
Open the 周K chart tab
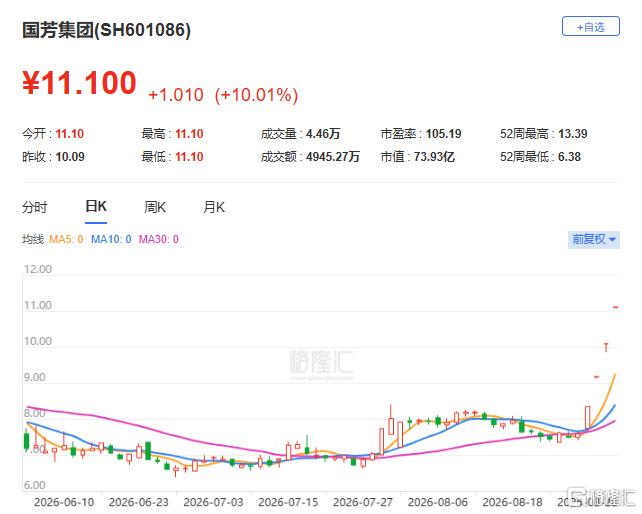coord(155,207)
